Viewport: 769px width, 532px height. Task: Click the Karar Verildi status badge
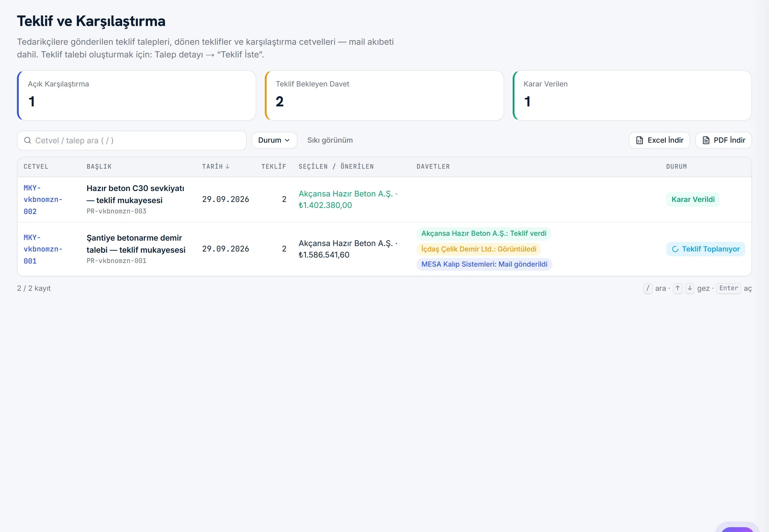pyautogui.click(x=693, y=199)
